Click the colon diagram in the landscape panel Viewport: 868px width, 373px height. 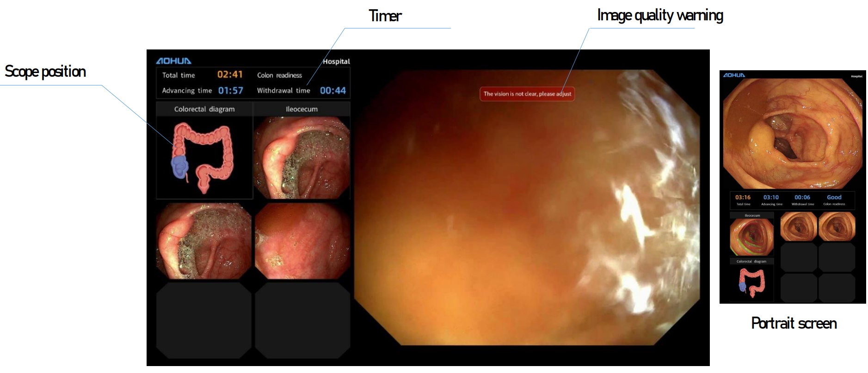point(203,157)
